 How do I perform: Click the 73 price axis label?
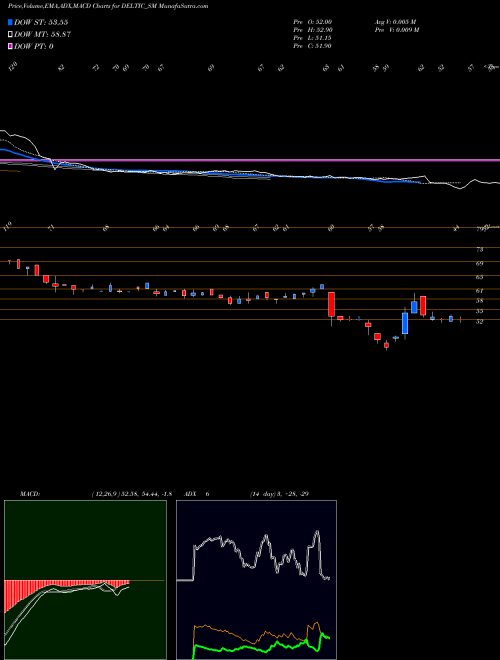pos(479,250)
